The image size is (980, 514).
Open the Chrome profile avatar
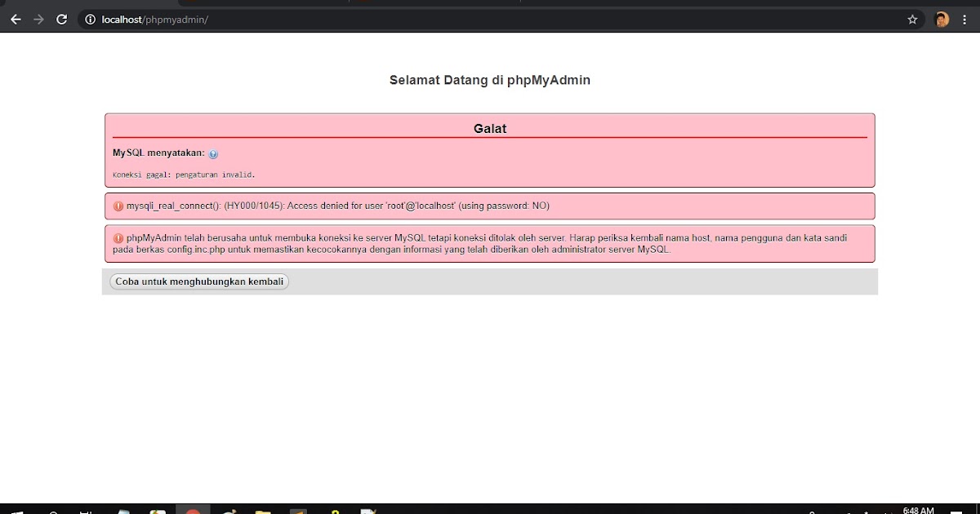[942, 20]
